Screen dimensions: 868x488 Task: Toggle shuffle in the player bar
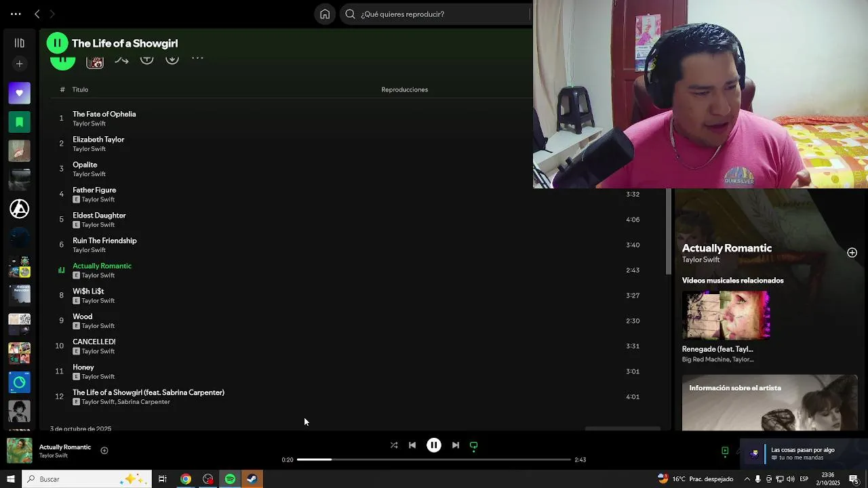(x=394, y=445)
